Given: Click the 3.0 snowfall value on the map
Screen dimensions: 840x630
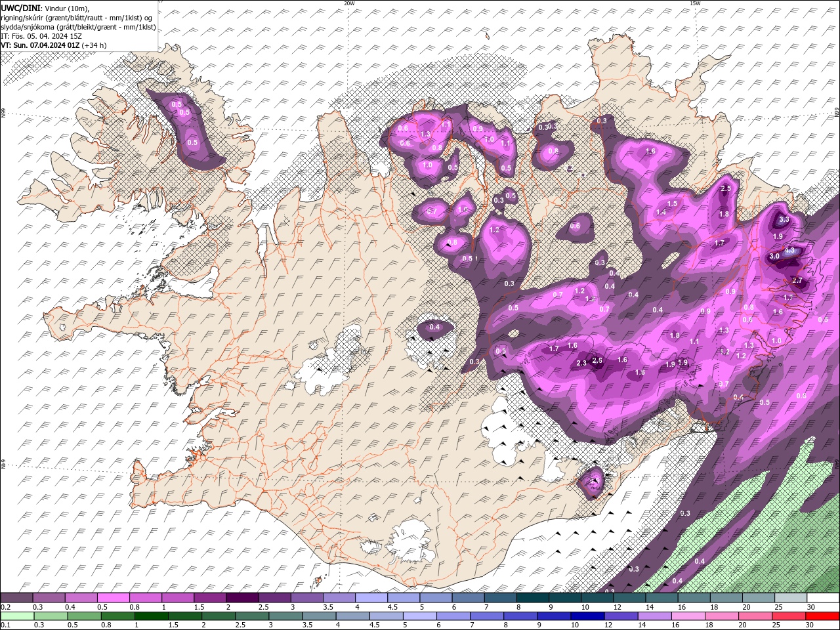Looking at the screenshot, I should point(774,257).
